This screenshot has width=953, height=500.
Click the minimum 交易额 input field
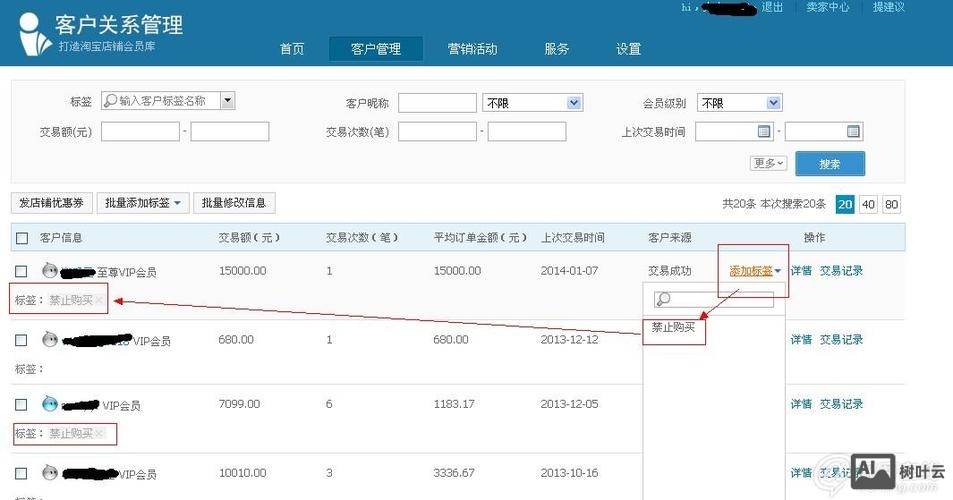(140, 131)
